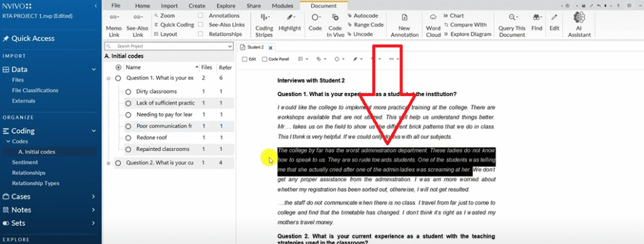This screenshot has height=244, width=644.
Task: Click Chart in the ribbon
Action: click(454, 16)
